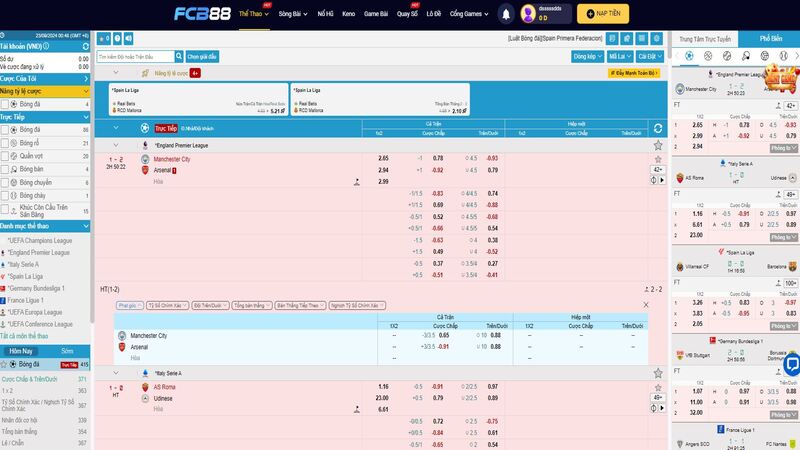This screenshot has width=800, height=450.
Task: Open the purple user avatar icon
Action: click(x=528, y=14)
